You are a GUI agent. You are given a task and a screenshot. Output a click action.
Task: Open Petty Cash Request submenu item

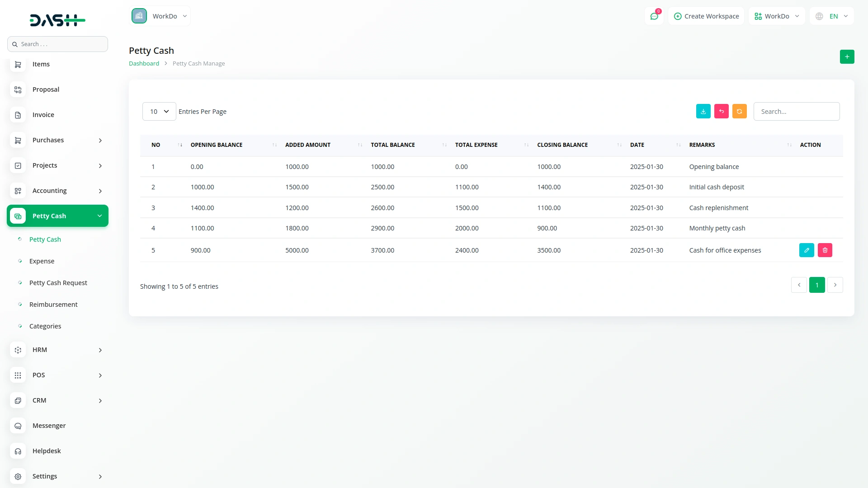pos(58,283)
